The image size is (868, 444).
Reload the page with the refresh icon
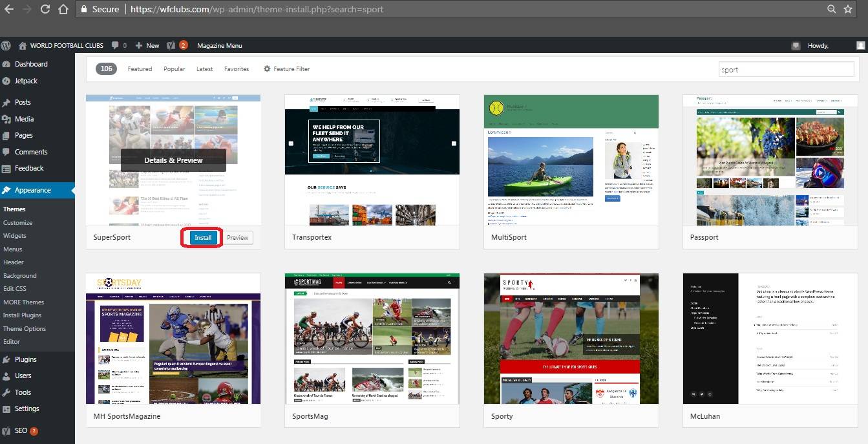click(45, 9)
